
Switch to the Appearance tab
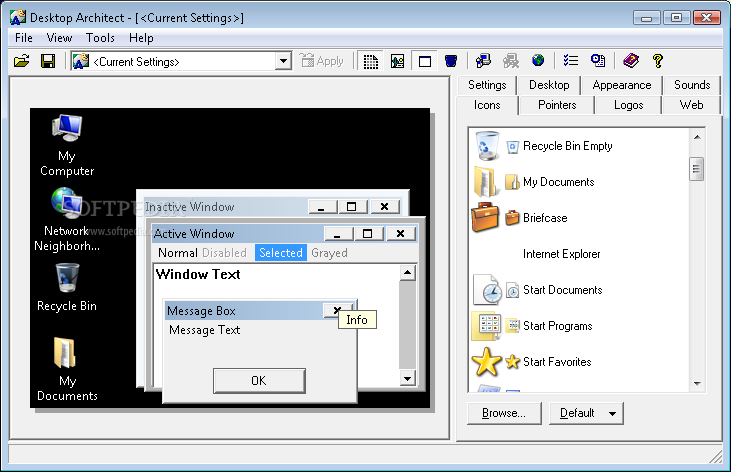coord(622,85)
